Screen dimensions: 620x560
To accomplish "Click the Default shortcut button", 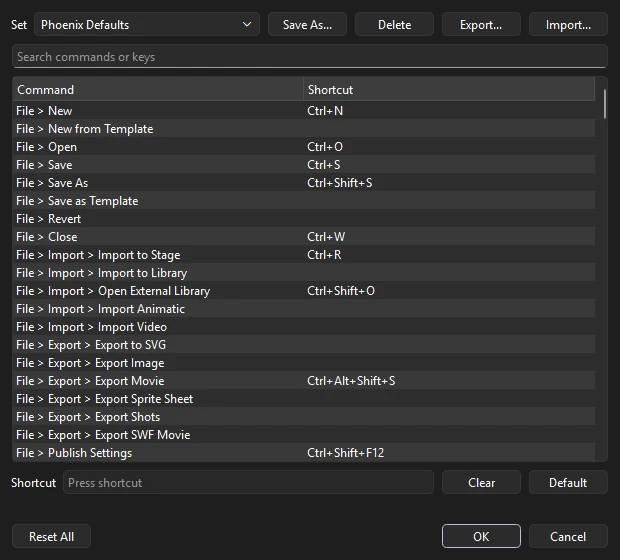I will [568, 482].
